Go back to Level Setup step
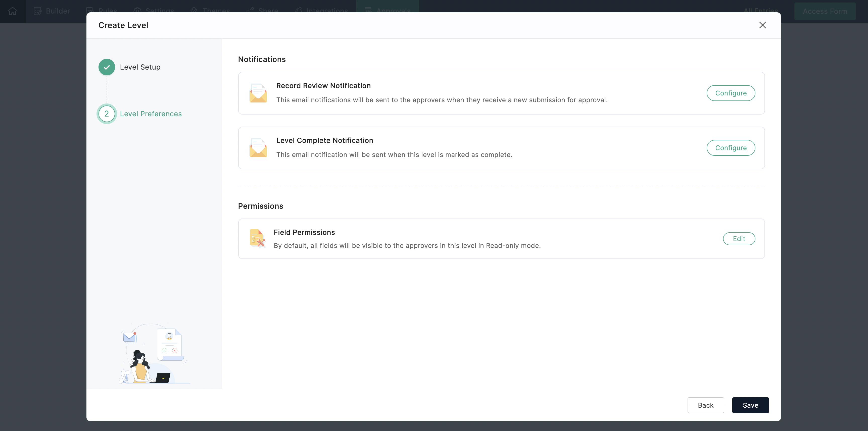Screen dimensions: 868x431 coord(140,67)
